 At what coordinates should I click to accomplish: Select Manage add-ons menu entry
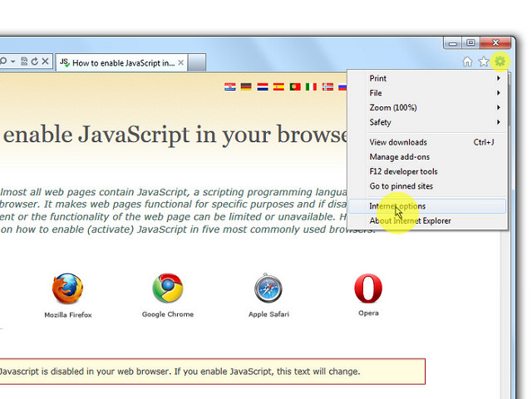pyautogui.click(x=400, y=157)
